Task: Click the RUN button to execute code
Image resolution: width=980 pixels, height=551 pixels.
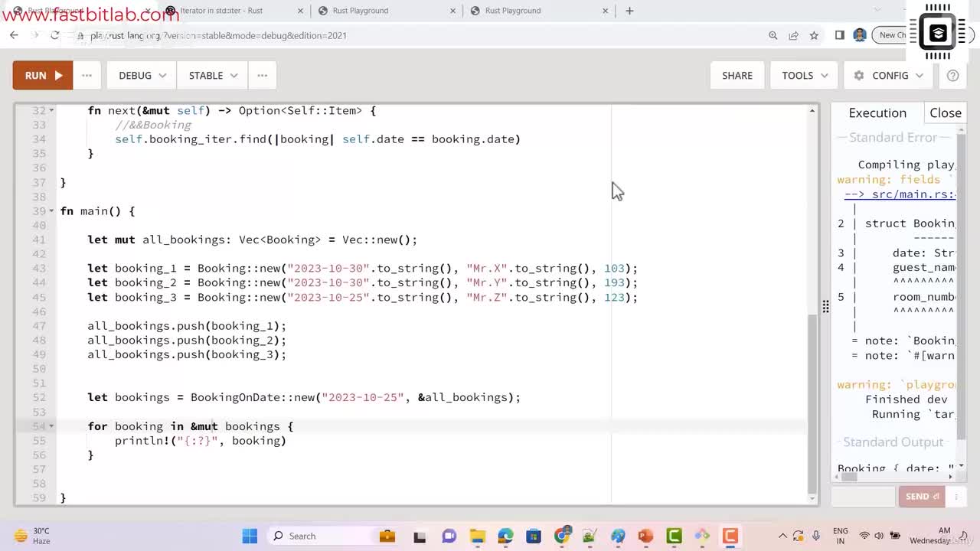Action: click(43, 75)
